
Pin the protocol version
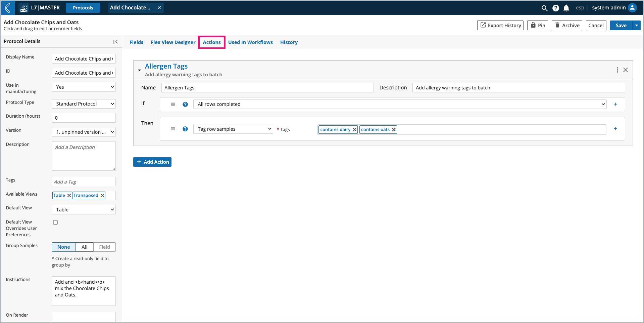tap(538, 25)
